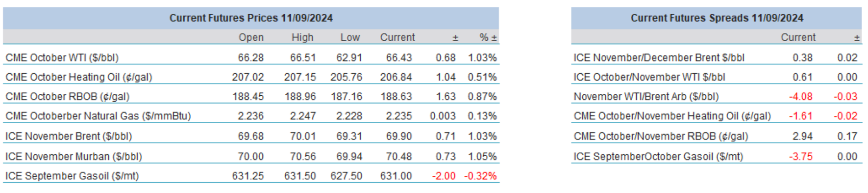Click the red -4.08 WTI/Brent Arb value
This screenshot has width=868, height=193.
coord(801,97)
